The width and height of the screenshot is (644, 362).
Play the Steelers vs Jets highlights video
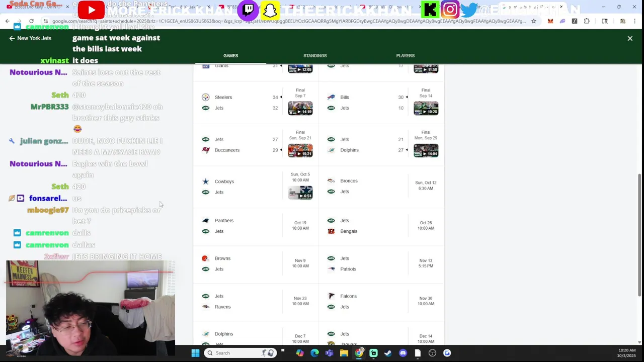[300, 108]
